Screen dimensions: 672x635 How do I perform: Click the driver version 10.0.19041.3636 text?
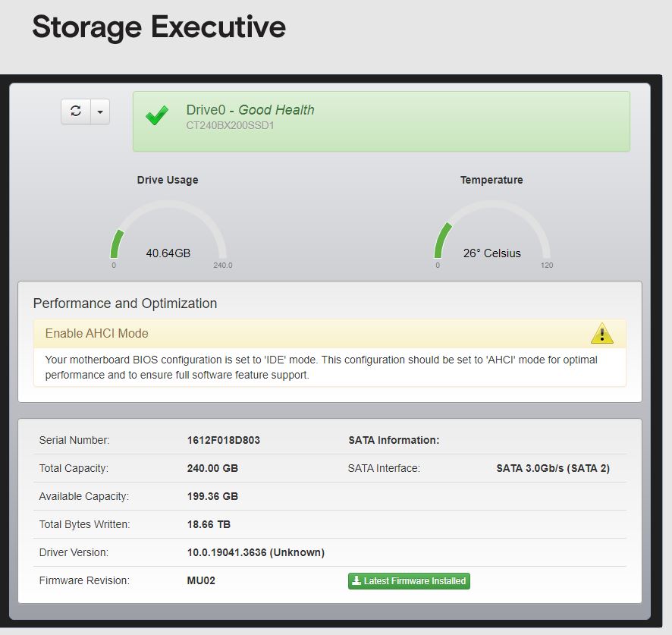[x=256, y=552]
